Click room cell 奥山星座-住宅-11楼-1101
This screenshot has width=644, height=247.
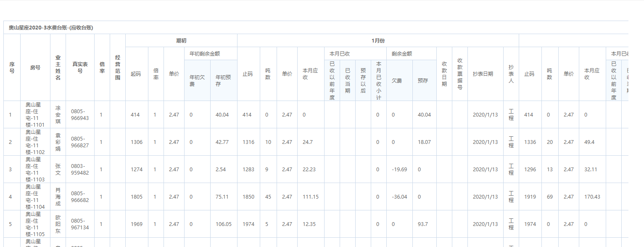coord(35,114)
